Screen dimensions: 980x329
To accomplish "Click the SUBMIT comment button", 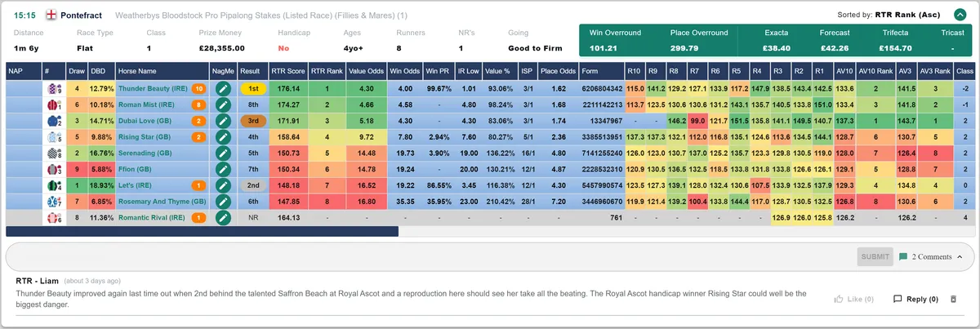I will (875, 257).
